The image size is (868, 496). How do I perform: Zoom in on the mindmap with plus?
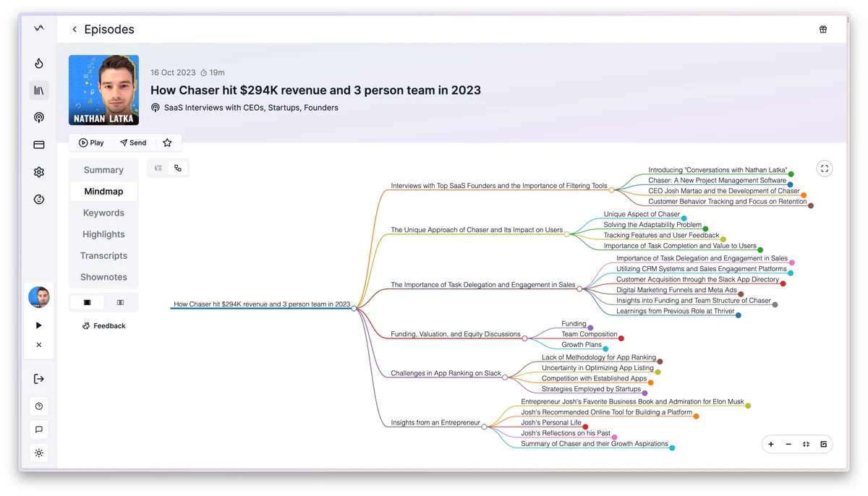(x=771, y=444)
